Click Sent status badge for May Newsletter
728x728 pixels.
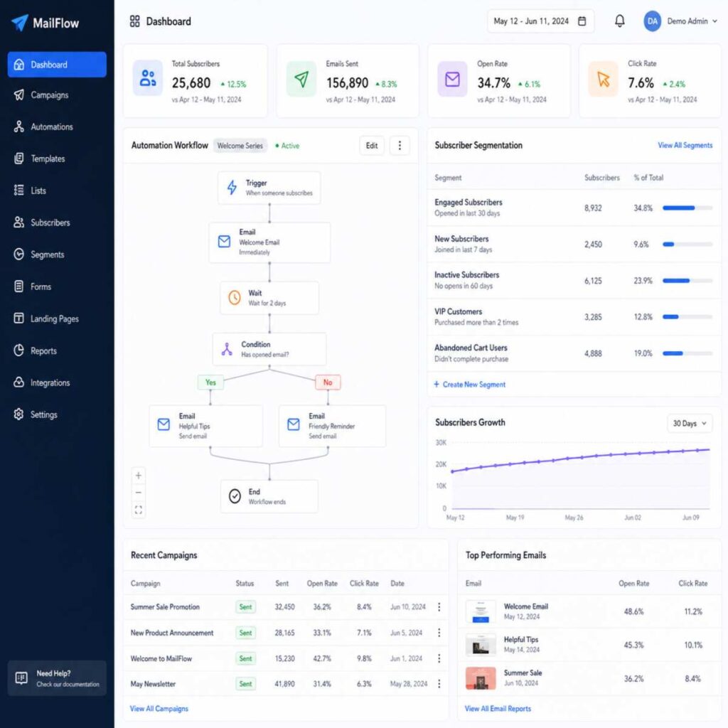click(x=245, y=684)
